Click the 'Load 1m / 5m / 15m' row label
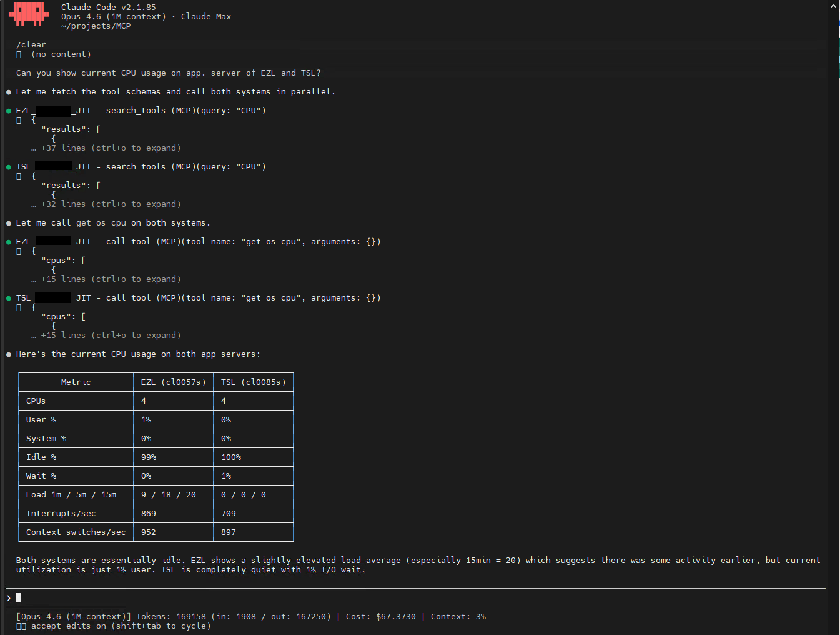The height and width of the screenshot is (635, 840). [71, 495]
